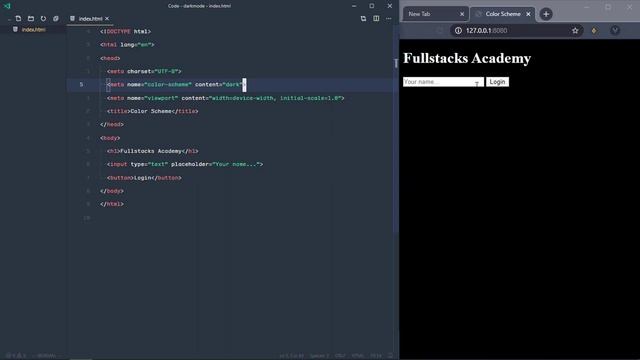The width and height of the screenshot is (640, 360).
Task: Click the DOCTYPE html line in editor
Action: click(126, 31)
